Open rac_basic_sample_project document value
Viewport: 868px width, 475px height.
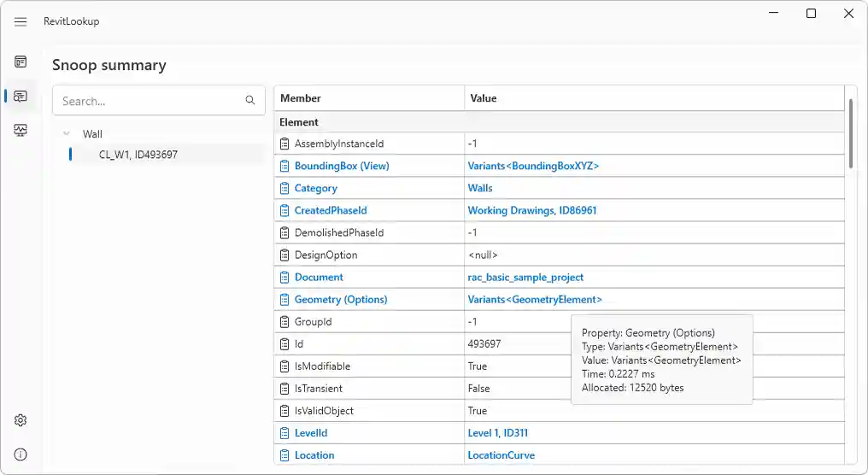pos(525,277)
